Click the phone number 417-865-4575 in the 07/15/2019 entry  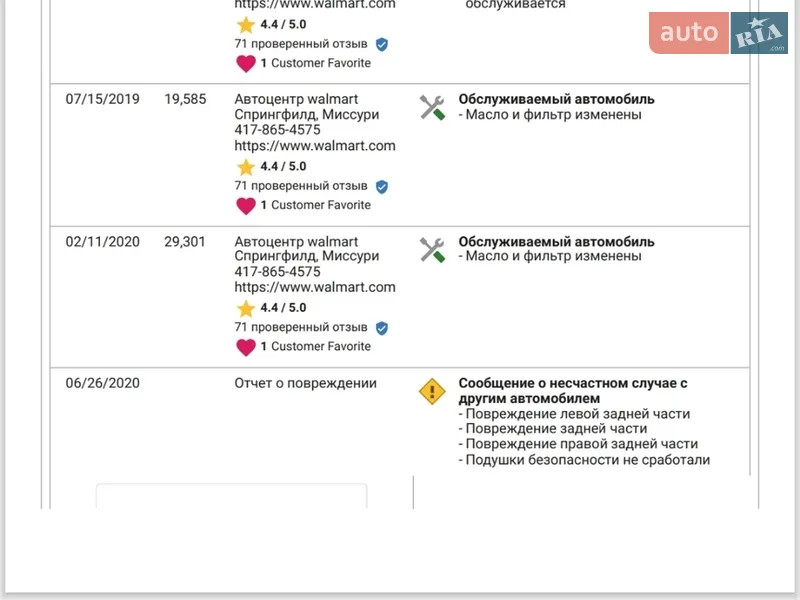(277, 130)
